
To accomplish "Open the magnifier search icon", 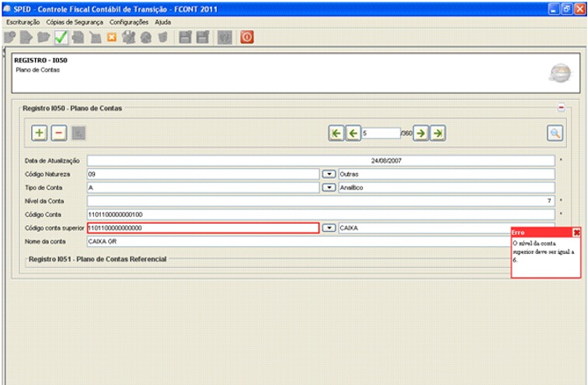I will pos(555,133).
